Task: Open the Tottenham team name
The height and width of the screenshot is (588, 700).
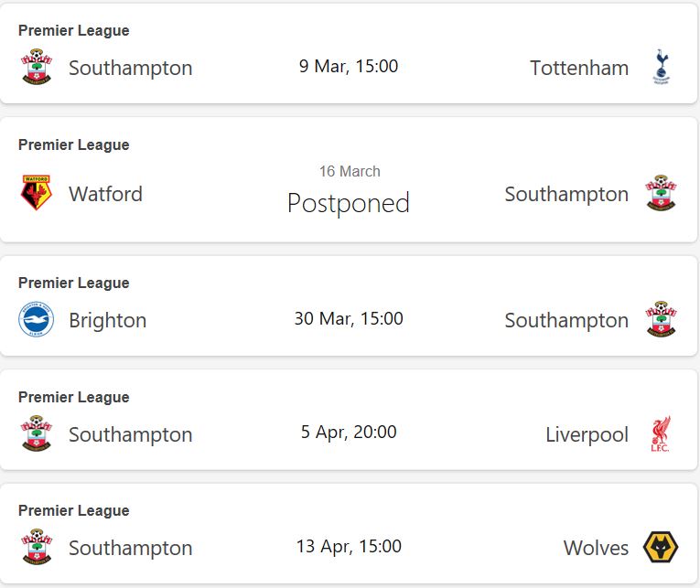Action: (x=579, y=68)
